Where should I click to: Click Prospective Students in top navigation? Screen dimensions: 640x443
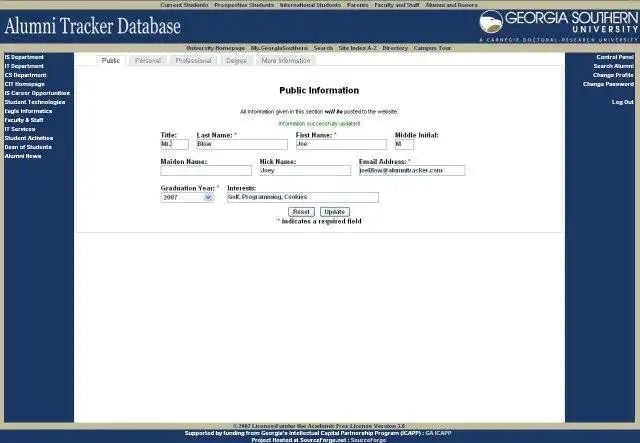[x=243, y=5]
